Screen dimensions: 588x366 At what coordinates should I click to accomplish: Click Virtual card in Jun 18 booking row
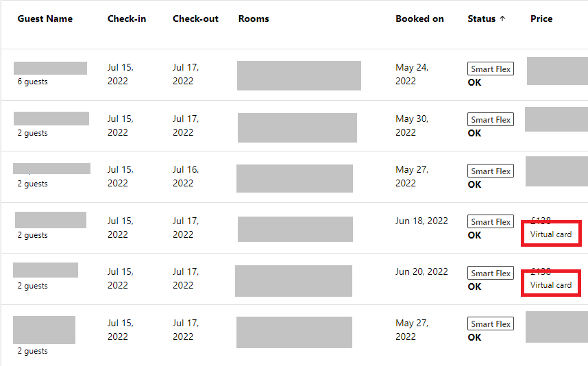pos(551,234)
